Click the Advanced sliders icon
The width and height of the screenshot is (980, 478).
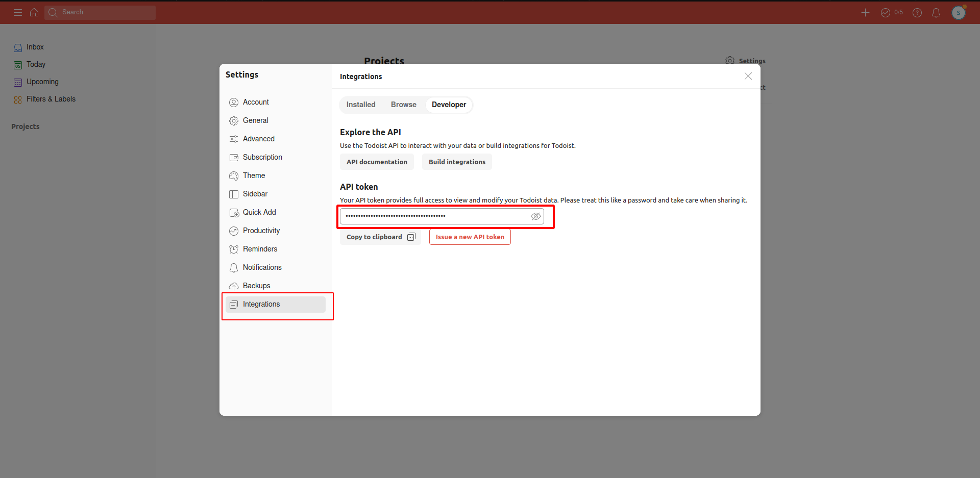coord(234,139)
